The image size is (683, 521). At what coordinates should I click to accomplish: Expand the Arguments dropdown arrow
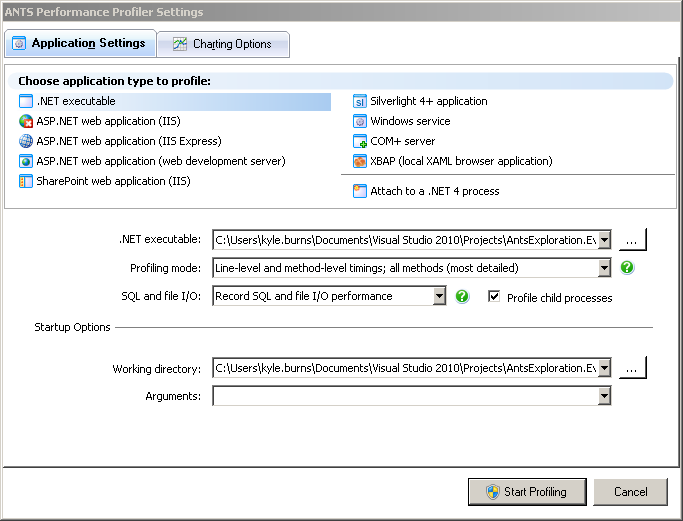pyautogui.click(x=603, y=397)
